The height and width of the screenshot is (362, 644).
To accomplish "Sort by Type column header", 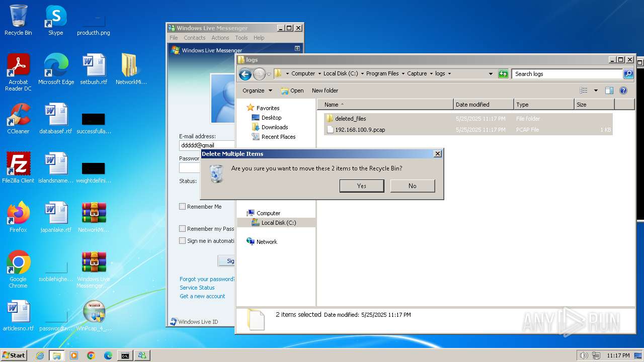I will tap(544, 105).
